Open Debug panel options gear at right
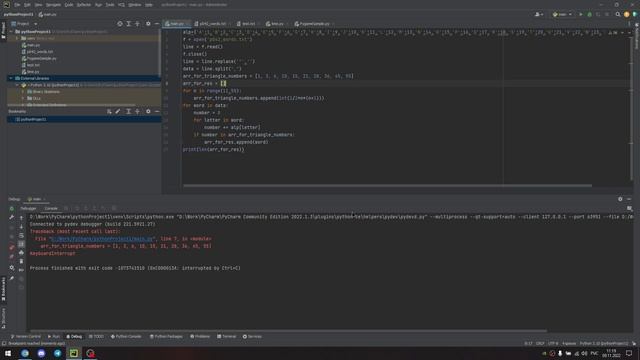 [620, 199]
